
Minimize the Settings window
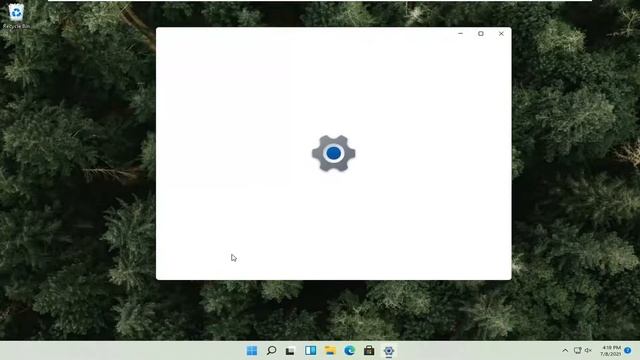(460, 33)
